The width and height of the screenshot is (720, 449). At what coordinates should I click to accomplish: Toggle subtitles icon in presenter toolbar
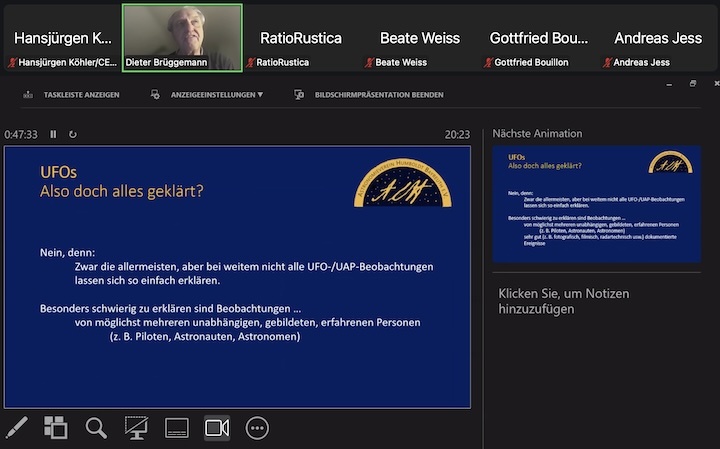pos(176,428)
